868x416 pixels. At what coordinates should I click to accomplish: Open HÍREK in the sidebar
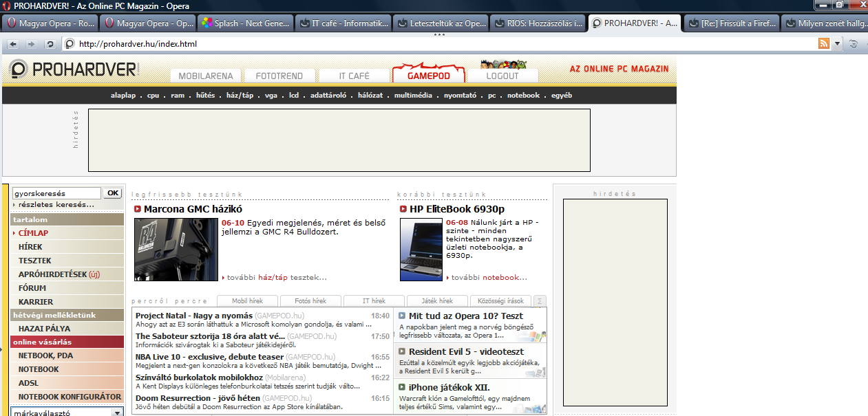[30, 247]
